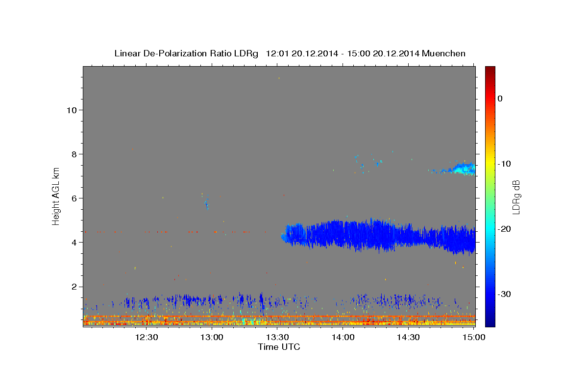Click the '14:00' time axis label
The image size is (588, 392).
tap(343, 338)
